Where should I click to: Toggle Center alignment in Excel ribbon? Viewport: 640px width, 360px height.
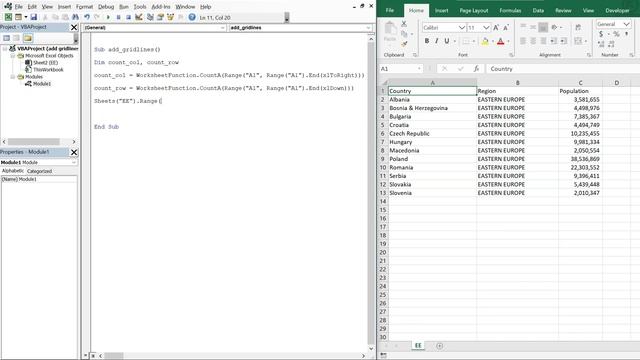tap(533, 41)
